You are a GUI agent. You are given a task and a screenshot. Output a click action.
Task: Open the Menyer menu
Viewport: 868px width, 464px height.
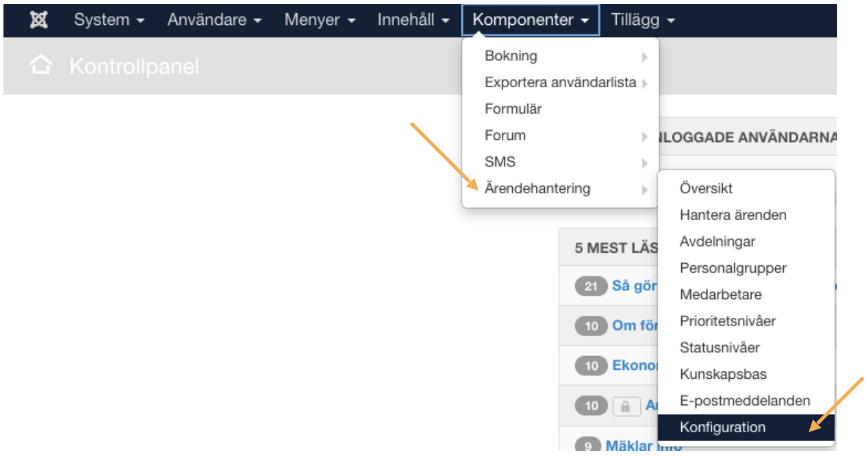click(x=320, y=20)
